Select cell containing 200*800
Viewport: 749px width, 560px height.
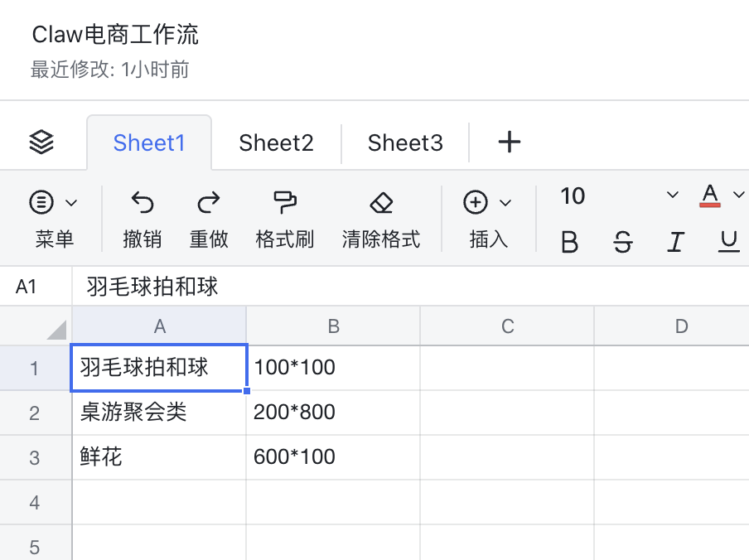pyautogui.click(x=333, y=413)
